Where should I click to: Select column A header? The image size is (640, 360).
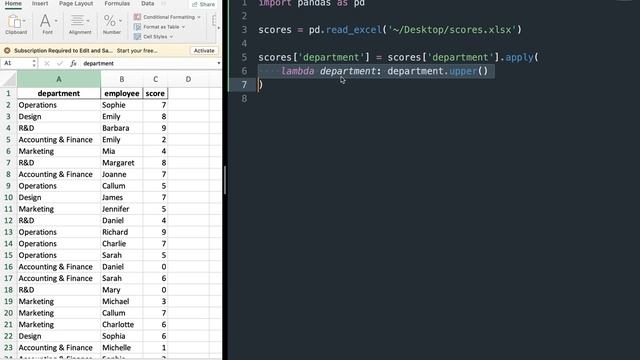[59, 79]
